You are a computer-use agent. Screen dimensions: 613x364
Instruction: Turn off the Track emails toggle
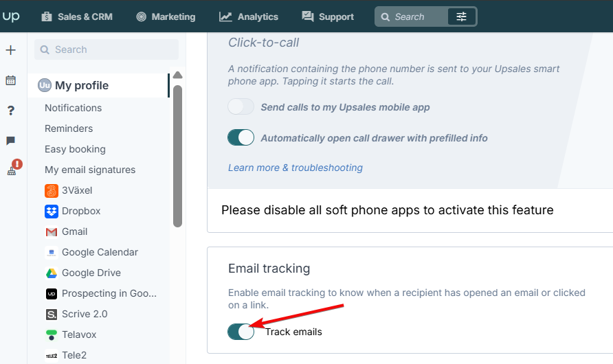pyautogui.click(x=241, y=332)
